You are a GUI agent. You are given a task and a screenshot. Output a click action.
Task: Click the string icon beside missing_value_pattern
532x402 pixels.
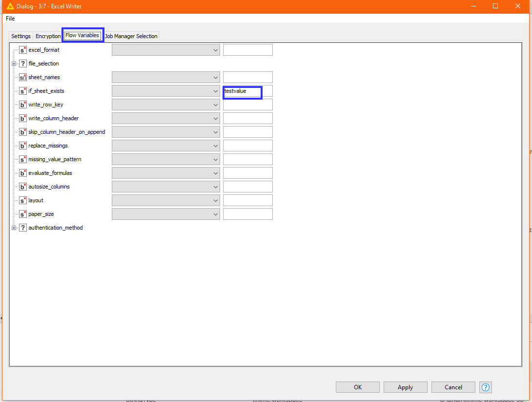[22, 159]
